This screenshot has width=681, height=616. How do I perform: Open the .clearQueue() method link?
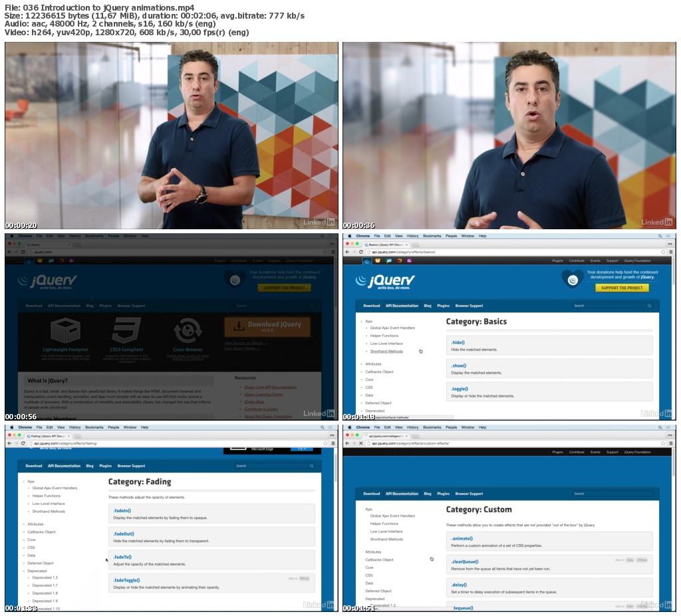465,562
